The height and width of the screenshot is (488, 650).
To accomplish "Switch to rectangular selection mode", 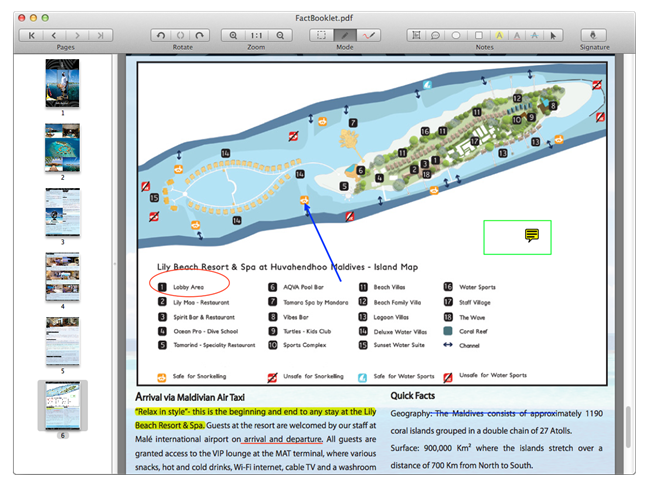I will tap(321, 36).
